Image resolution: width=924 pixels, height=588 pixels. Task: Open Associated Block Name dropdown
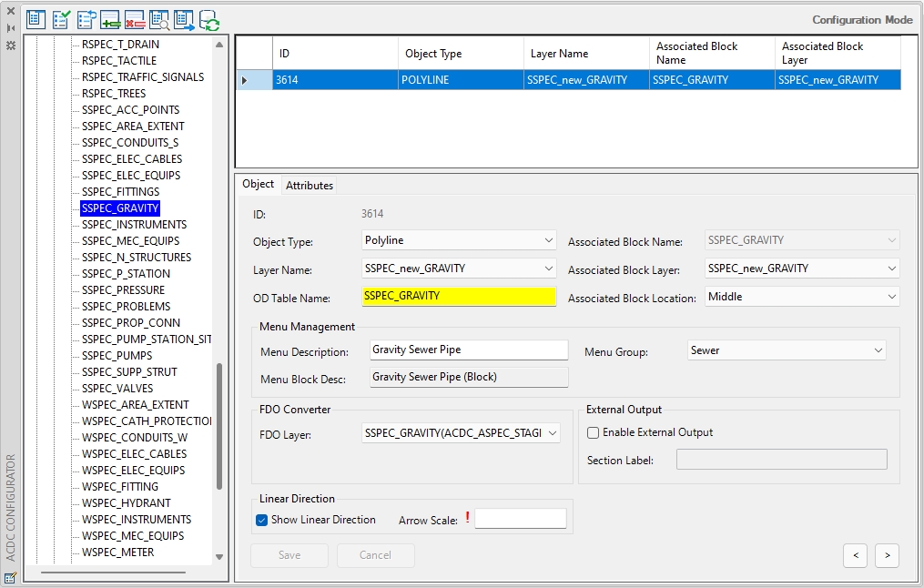[891, 239]
